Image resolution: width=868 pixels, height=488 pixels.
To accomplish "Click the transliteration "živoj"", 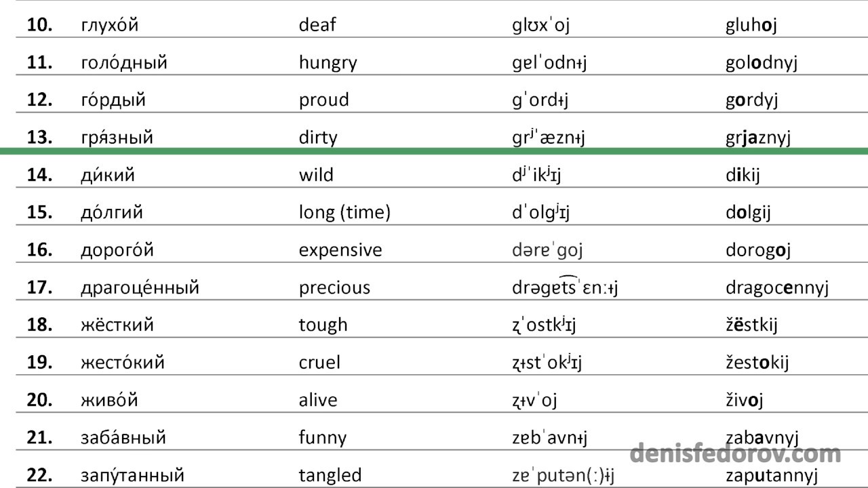I will click(744, 400).
